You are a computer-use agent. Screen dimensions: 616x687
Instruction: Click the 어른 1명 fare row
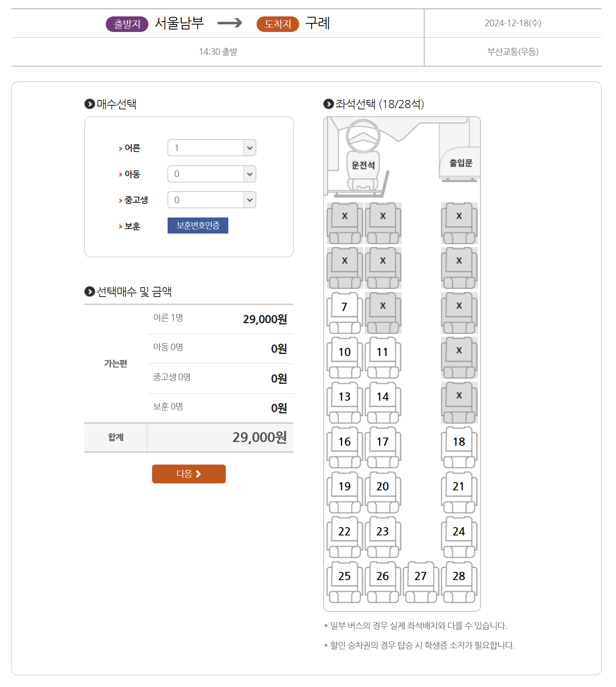(x=220, y=319)
